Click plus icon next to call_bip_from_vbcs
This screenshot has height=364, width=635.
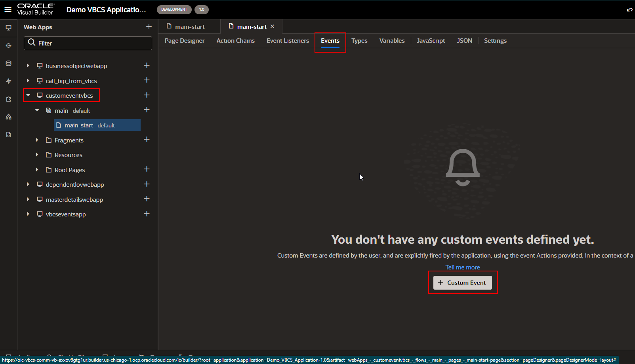pos(147,80)
